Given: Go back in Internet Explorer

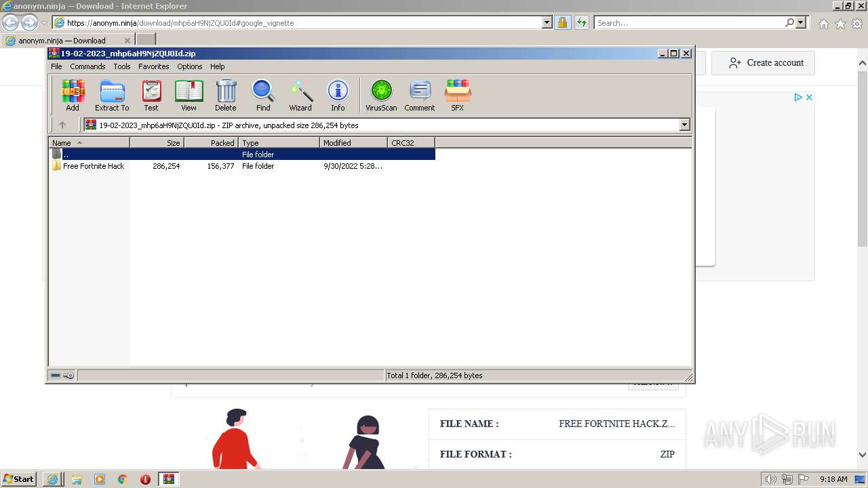Looking at the screenshot, I should (x=11, y=22).
